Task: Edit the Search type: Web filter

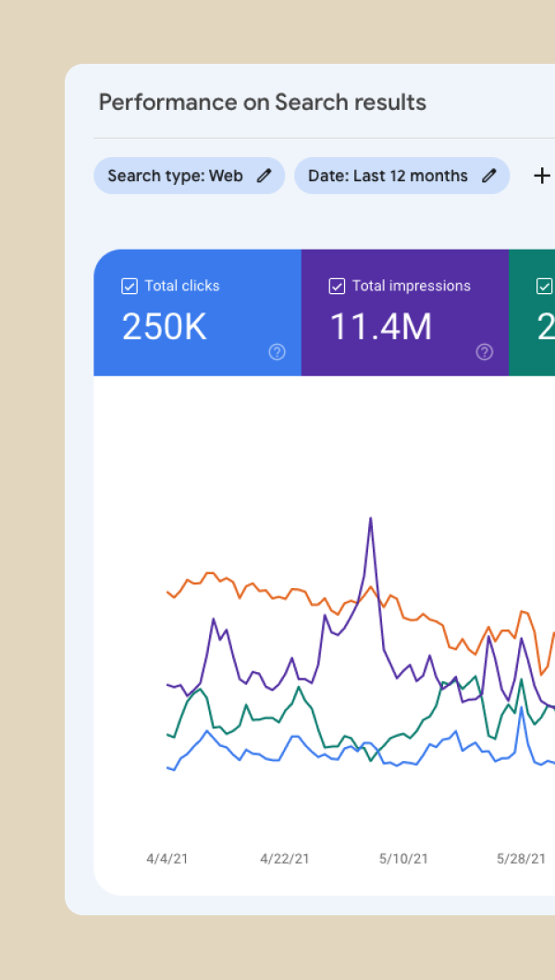Action: [x=190, y=176]
